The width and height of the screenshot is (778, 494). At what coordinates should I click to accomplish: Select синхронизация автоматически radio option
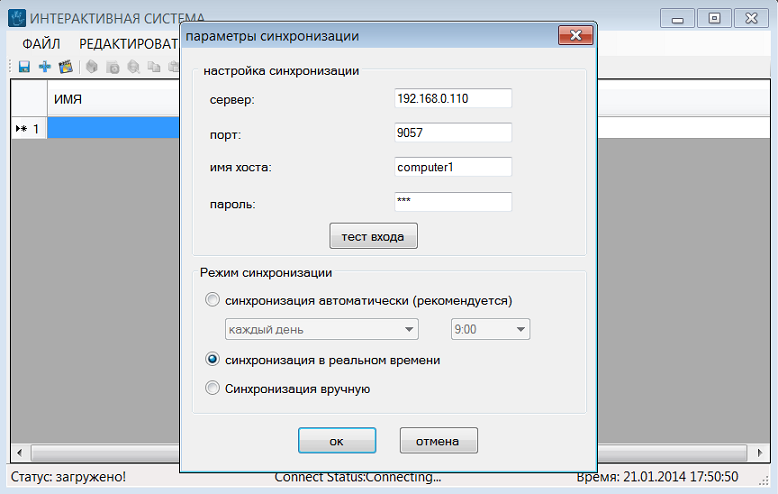tap(211, 300)
